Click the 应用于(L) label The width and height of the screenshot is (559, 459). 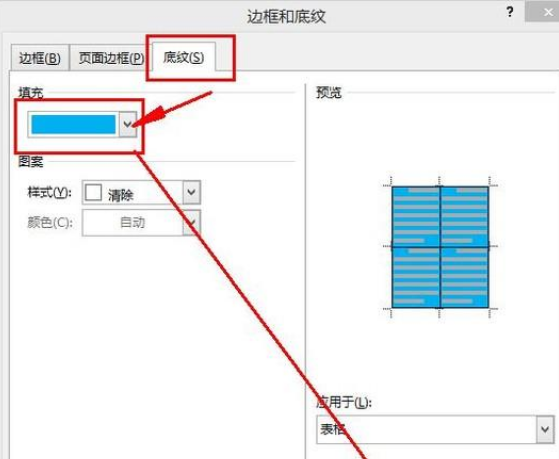click(344, 402)
